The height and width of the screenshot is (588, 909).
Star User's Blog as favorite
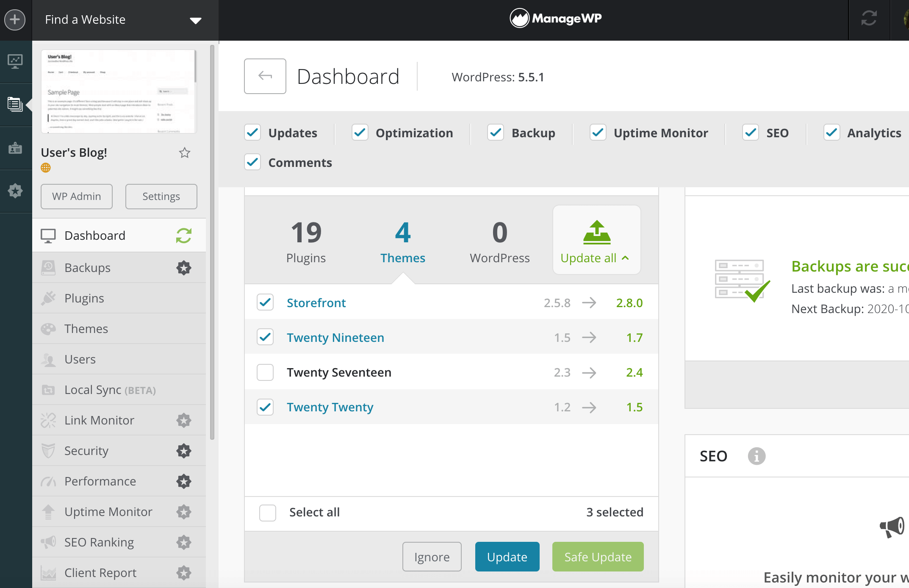click(x=185, y=153)
